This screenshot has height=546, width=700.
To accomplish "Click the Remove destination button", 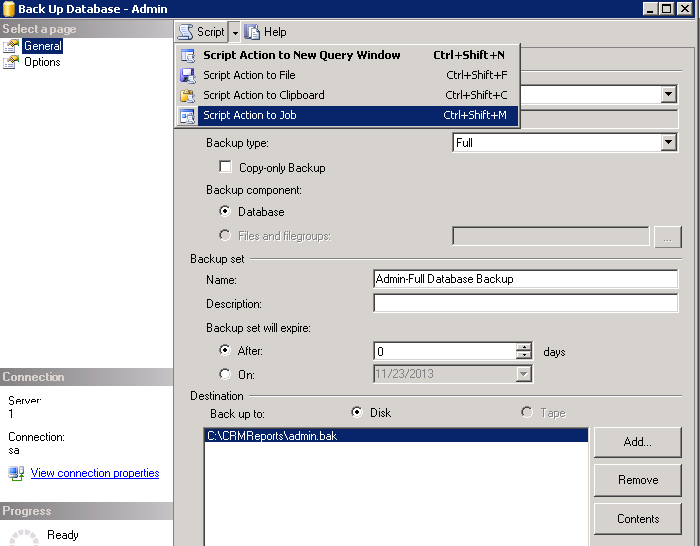I will coord(638,480).
